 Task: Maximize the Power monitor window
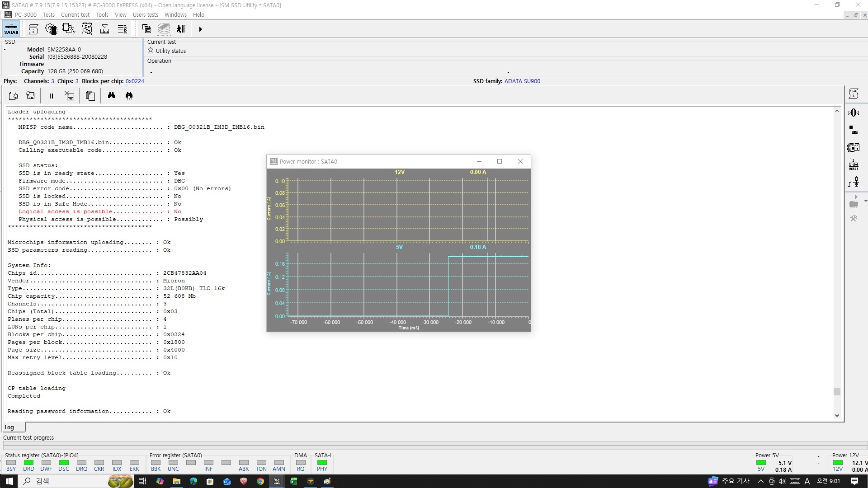point(500,161)
